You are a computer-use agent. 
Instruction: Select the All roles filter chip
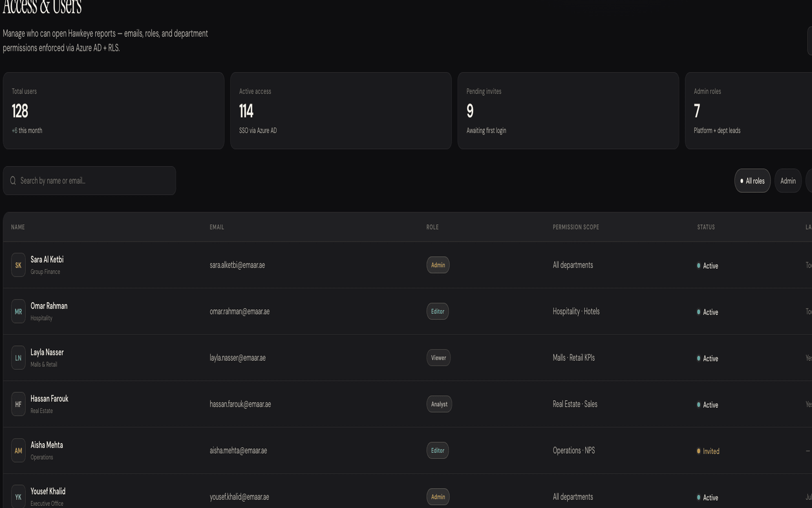point(752,181)
